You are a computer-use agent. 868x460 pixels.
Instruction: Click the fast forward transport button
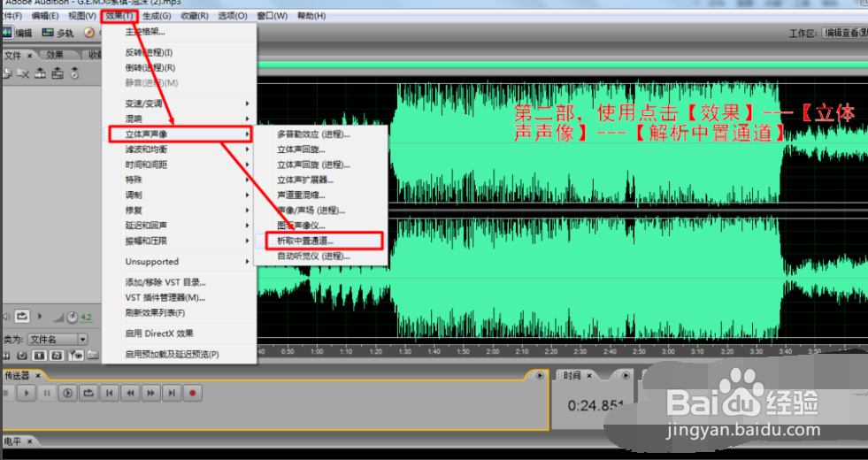(151, 393)
